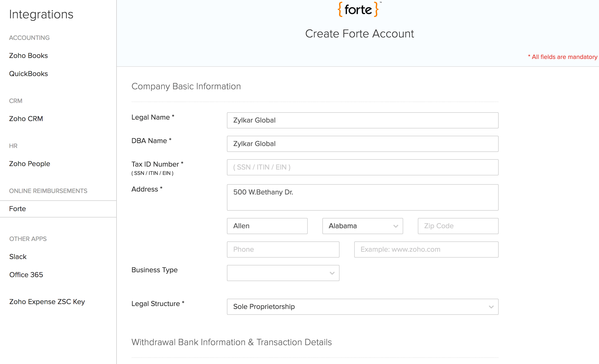Screen dimensions: 599x364
Task: Select Forte under Online Reimbursements
Action: (x=17, y=209)
